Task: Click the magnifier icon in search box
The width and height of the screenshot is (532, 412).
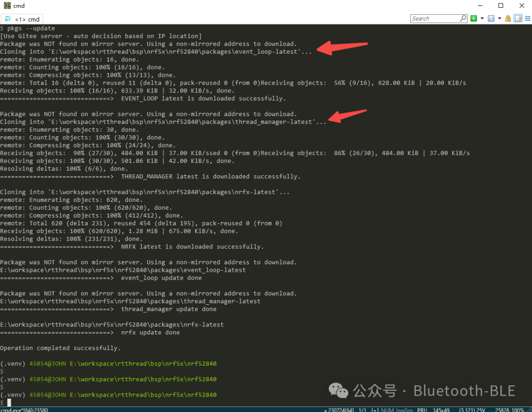Action: point(463,18)
